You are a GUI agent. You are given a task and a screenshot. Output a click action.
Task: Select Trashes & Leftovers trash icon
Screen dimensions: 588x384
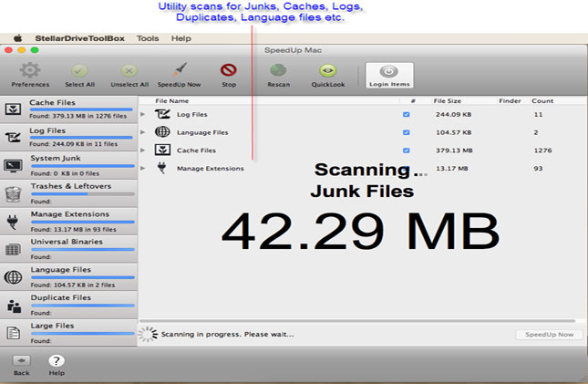pos(13,193)
